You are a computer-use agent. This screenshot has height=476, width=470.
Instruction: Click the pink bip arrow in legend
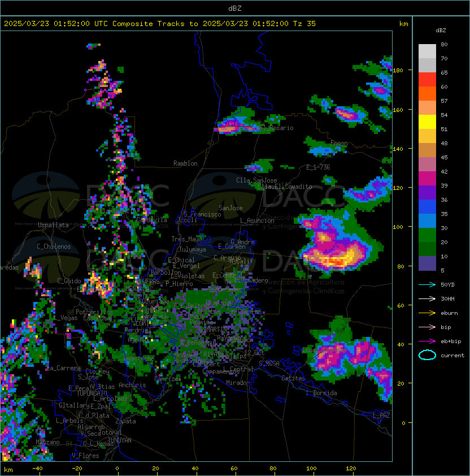427,327
